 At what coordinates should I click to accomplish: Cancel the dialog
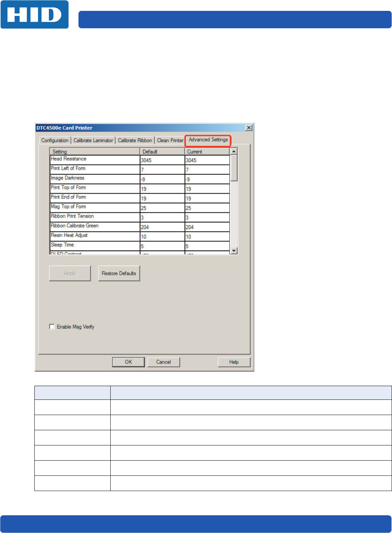(x=163, y=362)
